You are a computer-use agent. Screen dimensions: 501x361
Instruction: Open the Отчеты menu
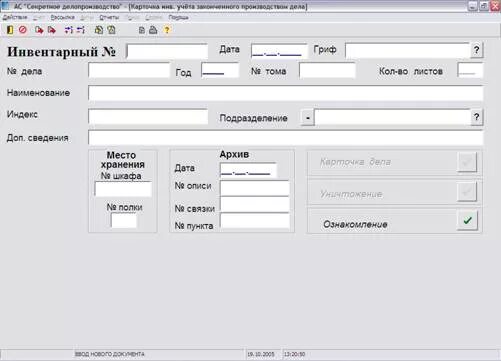point(109,17)
